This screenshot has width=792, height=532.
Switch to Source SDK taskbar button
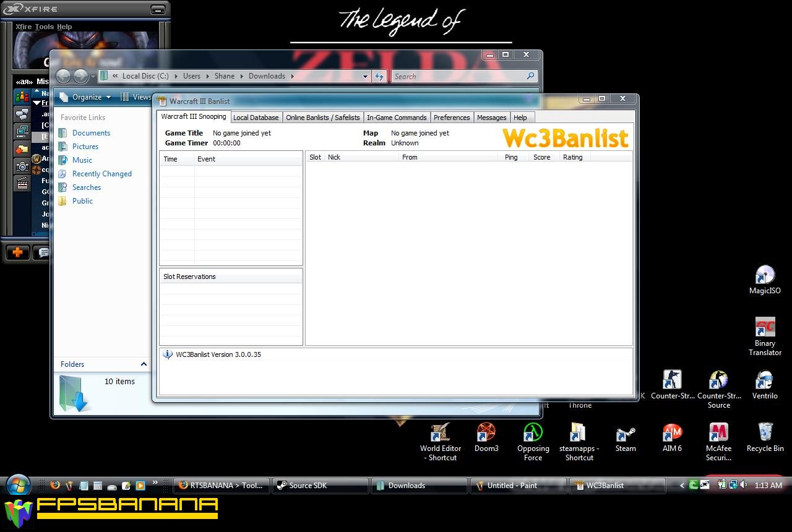point(320,486)
